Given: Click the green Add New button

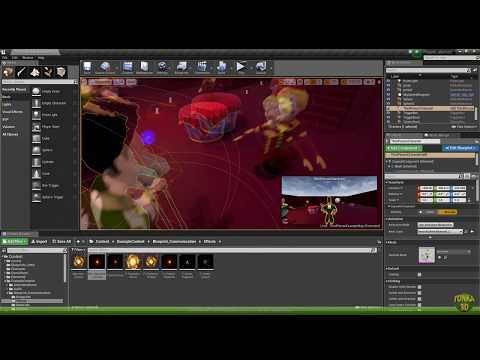Looking at the screenshot, I should pos(14,241).
